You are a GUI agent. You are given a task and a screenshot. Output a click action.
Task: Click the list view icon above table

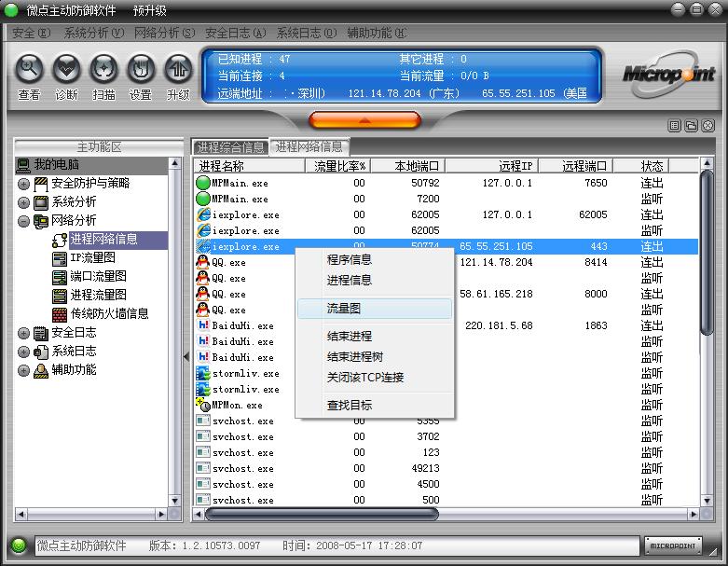tap(675, 125)
